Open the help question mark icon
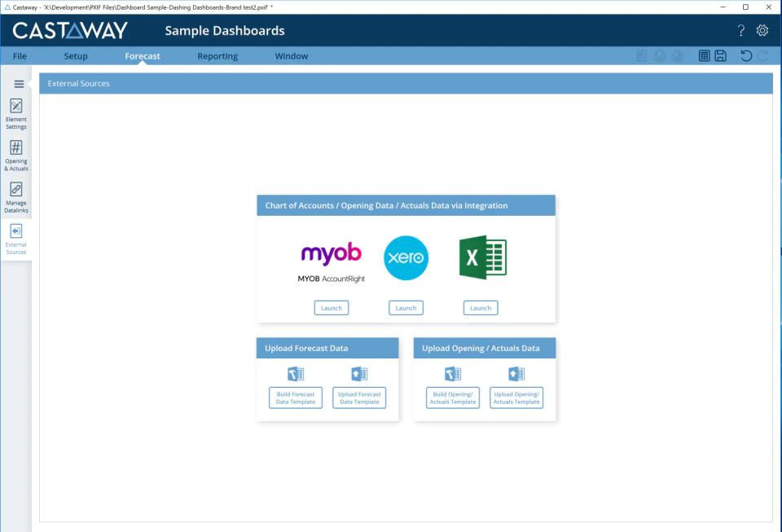Viewport: 782px width, 532px height. 741,30
